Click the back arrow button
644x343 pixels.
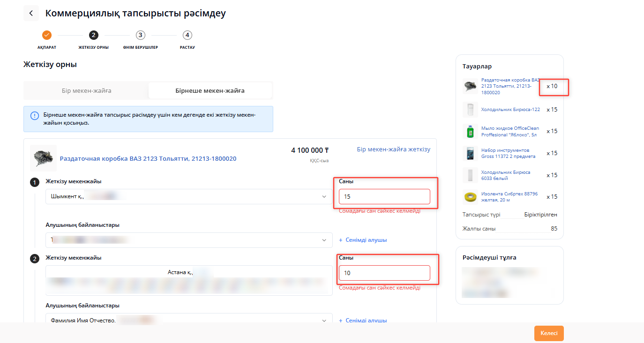coord(31,13)
